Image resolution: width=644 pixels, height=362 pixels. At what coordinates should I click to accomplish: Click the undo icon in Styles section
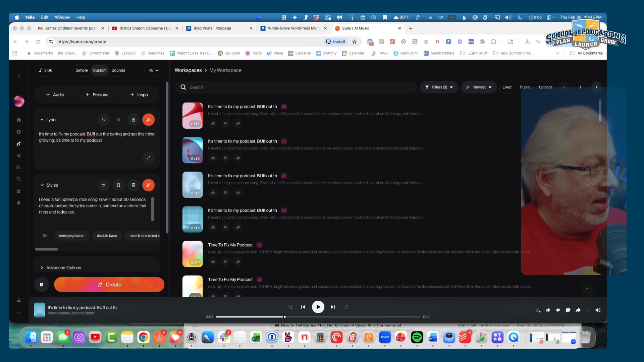pyautogui.click(x=104, y=185)
